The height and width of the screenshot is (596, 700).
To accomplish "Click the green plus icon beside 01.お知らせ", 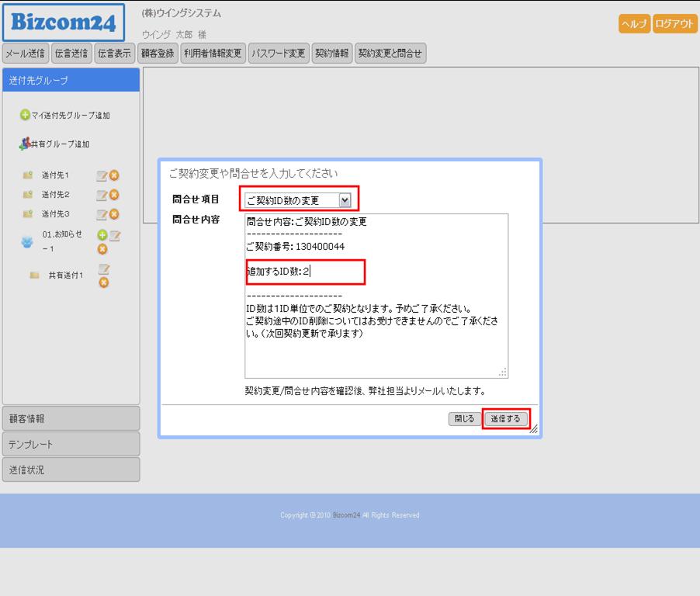I will click(102, 234).
